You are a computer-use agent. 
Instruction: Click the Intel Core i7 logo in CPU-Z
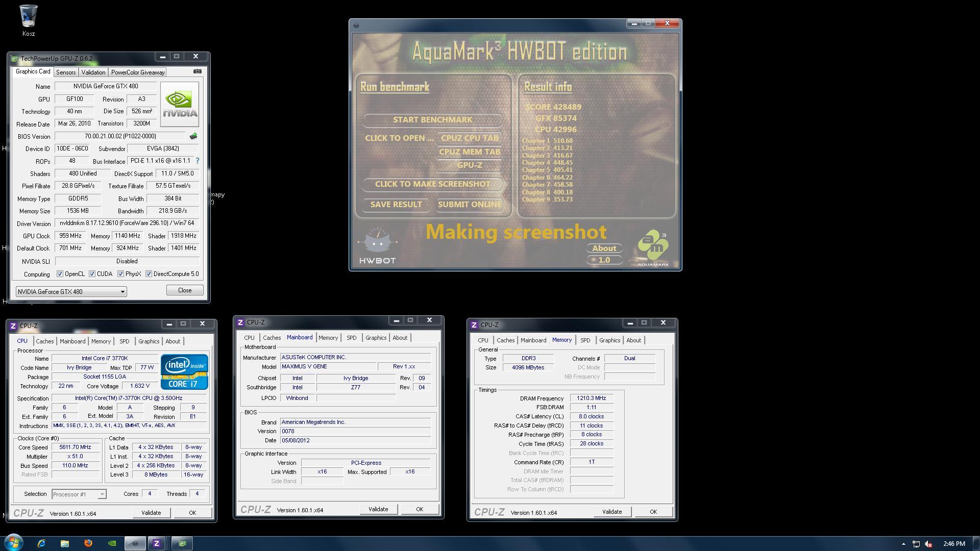click(184, 371)
